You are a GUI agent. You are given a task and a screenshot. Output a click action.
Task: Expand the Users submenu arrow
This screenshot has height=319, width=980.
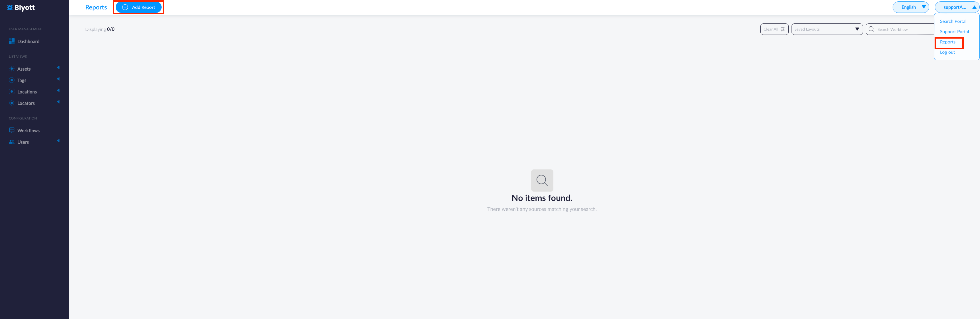(58, 140)
